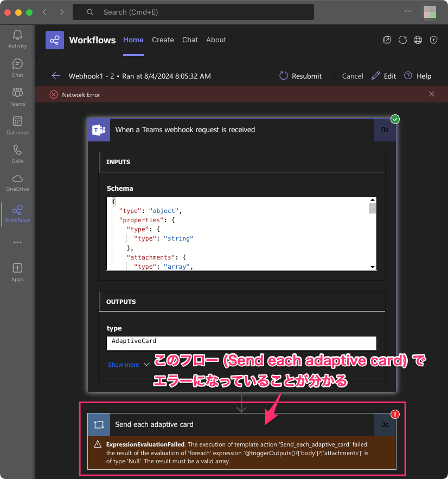Click the OUTPUTS section header
This screenshot has height=479, width=448.
(242, 302)
